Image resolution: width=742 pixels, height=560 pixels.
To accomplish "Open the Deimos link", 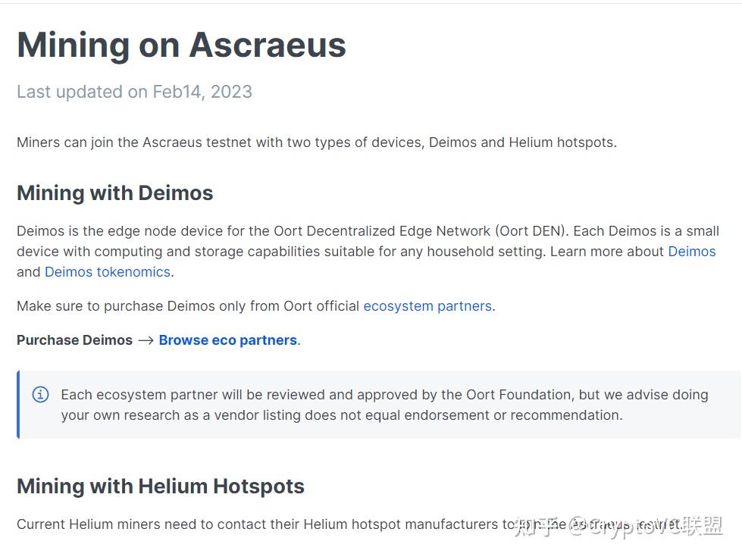I will tap(691, 252).
